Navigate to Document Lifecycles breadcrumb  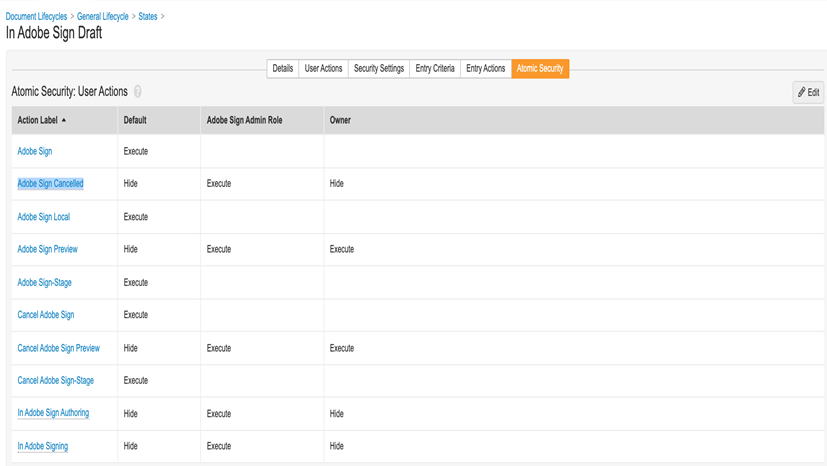pyautogui.click(x=37, y=17)
